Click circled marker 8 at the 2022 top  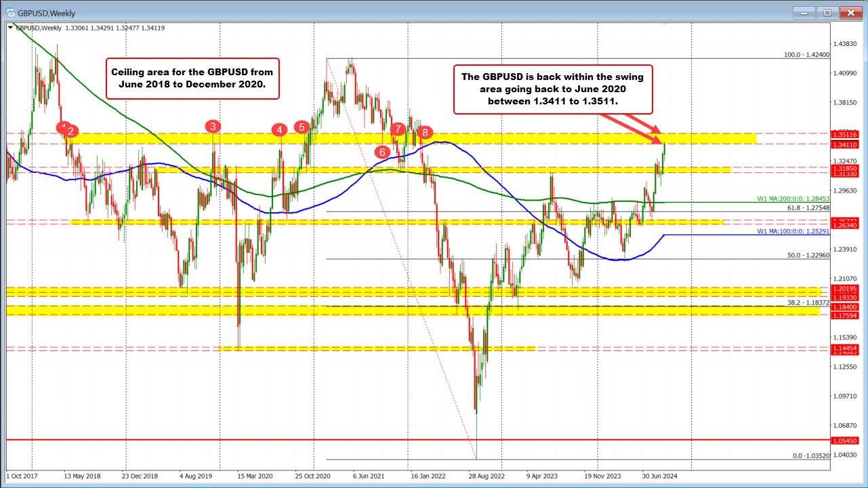426,133
